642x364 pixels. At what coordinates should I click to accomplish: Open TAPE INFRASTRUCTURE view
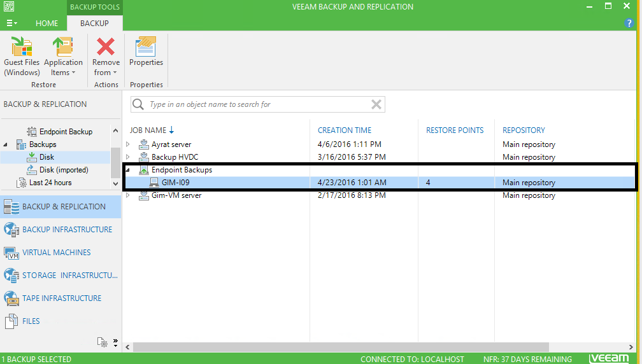coord(60,298)
